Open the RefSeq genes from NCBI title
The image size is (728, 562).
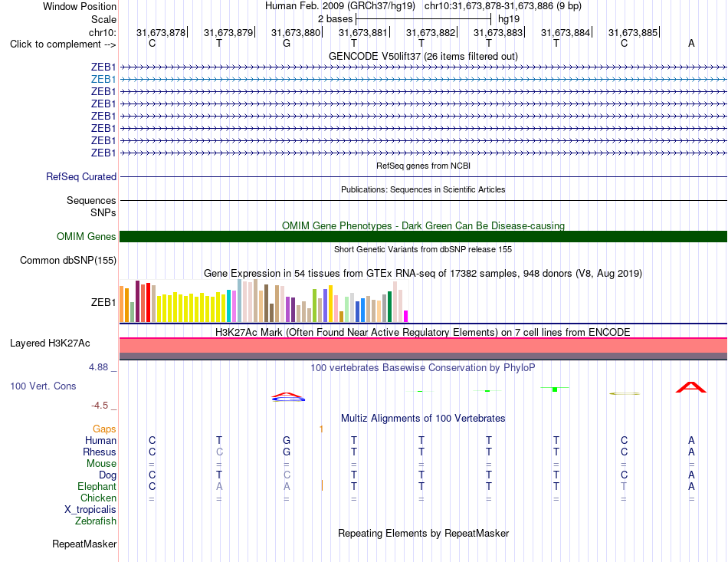(423, 166)
